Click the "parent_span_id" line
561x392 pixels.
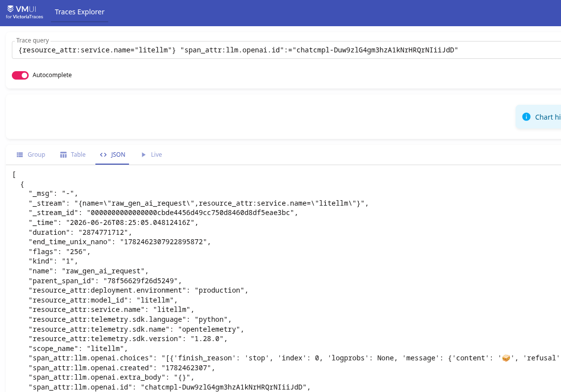pyautogui.click(x=105, y=281)
